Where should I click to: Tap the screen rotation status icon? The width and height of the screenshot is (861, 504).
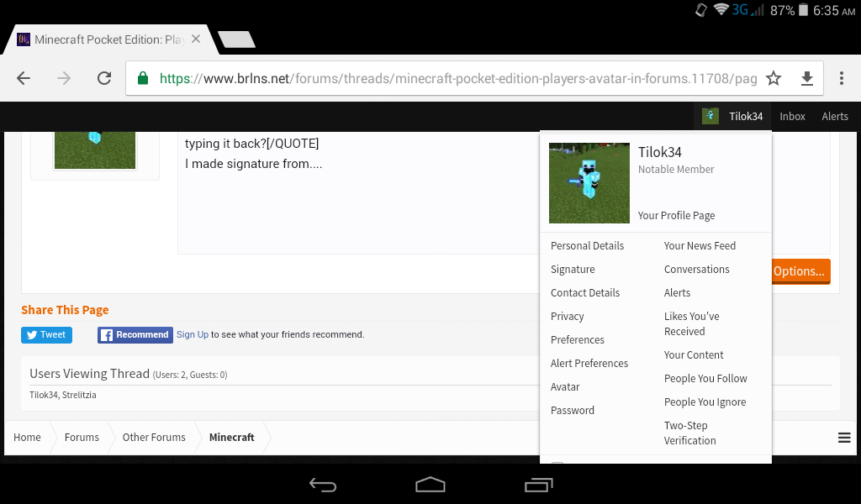click(x=701, y=10)
